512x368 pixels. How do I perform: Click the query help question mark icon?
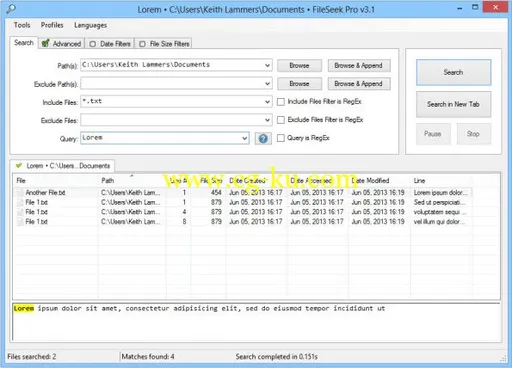pos(263,138)
